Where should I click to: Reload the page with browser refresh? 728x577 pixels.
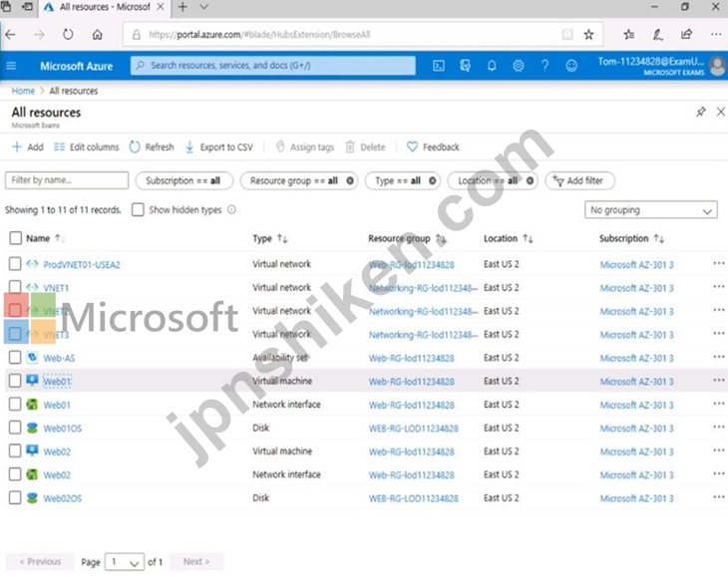pos(68,34)
